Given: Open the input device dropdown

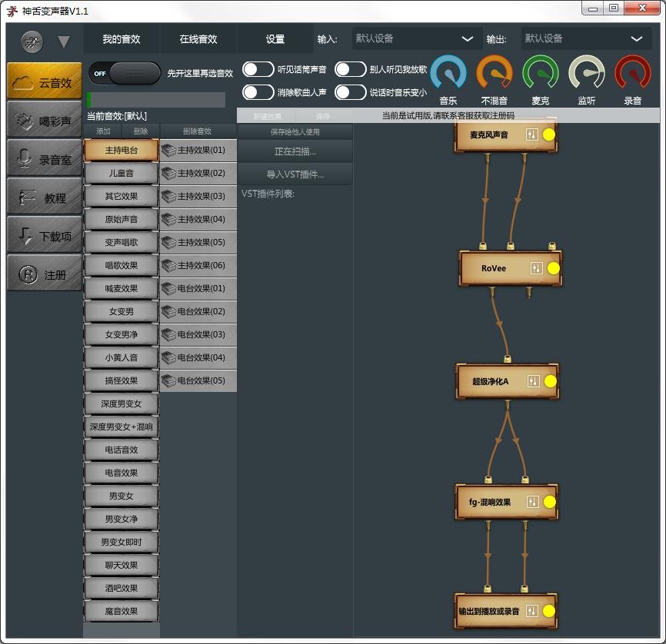Looking at the screenshot, I should point(418,38).
